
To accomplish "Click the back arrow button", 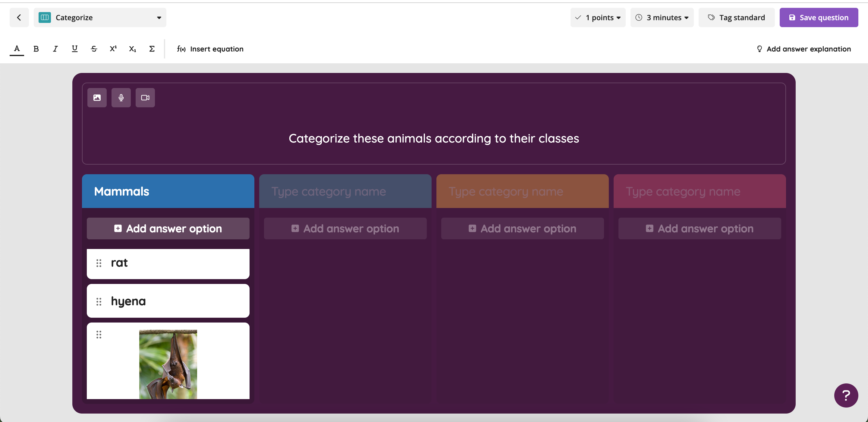I will click(x=19, y=17).
